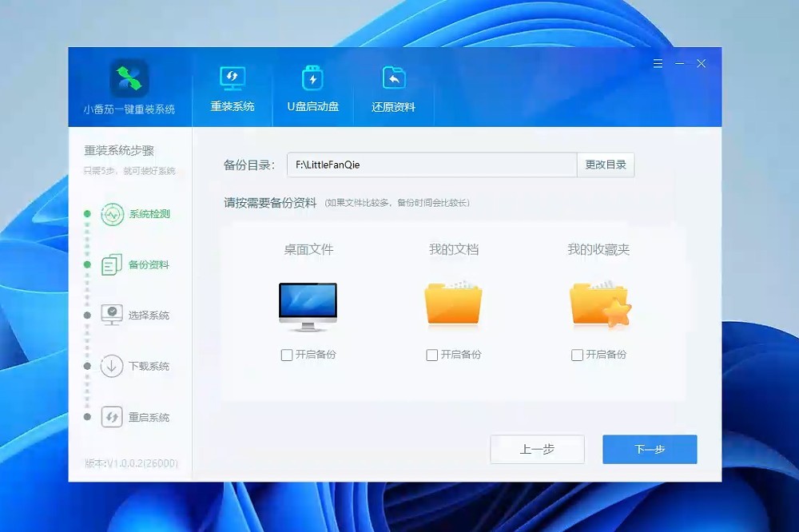Switch to the U盘启动盘 tab
Image resolution: width=799 pixels, height=532 pixels.
(x=312, y=77)
